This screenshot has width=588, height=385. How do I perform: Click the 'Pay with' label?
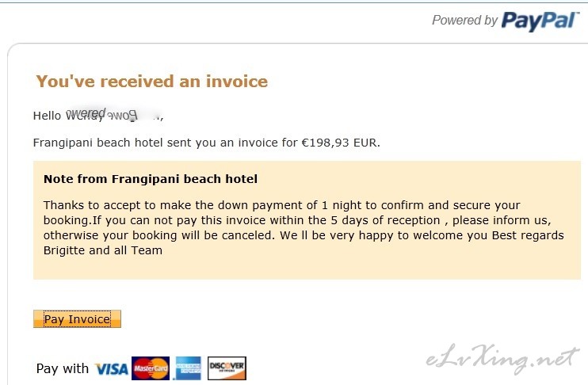point(63,368)
